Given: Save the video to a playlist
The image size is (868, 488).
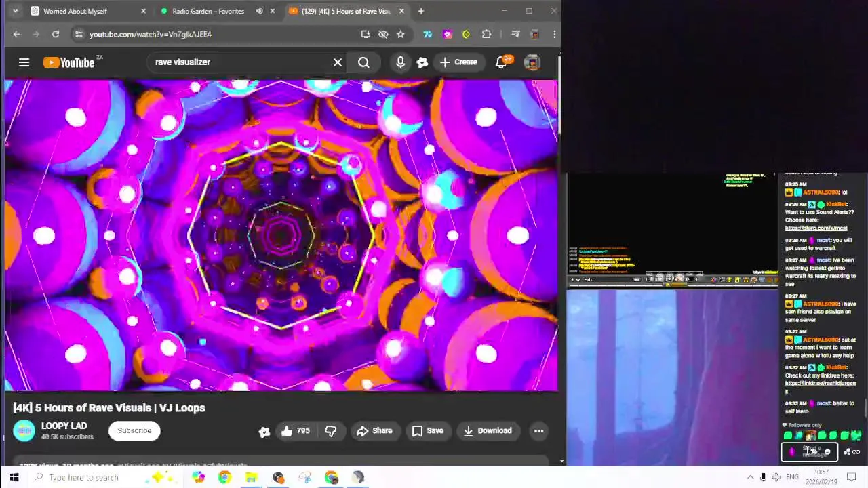Looking at the screenshot, I should click(428, 430).
